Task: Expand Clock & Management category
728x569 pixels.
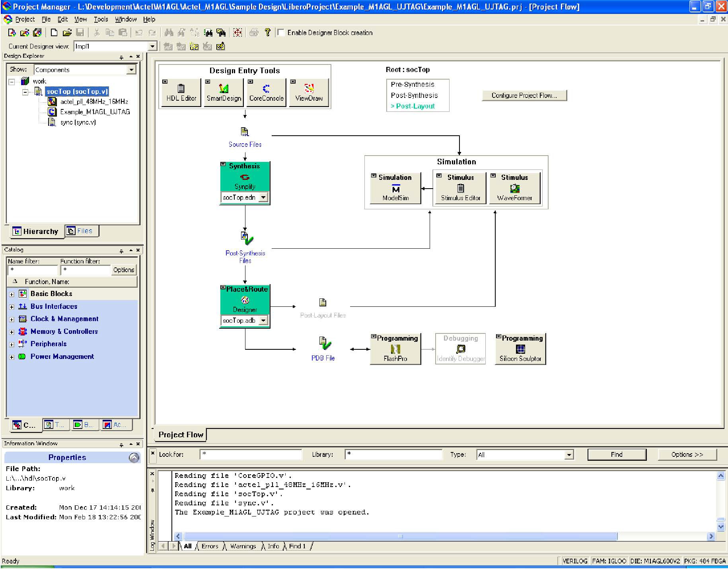Action: coord(12,320)
